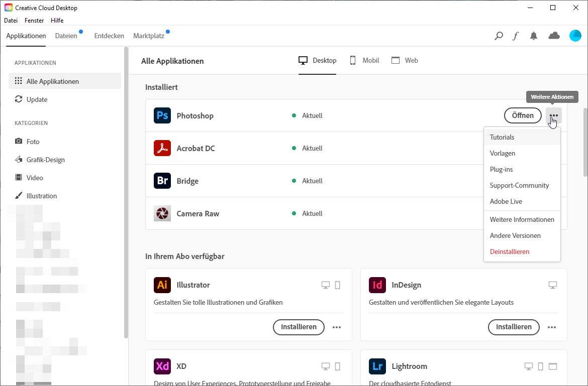Click the cloud sync status icon
The width and height of the screenshot is (588, 386).
[x=554, y=36]
